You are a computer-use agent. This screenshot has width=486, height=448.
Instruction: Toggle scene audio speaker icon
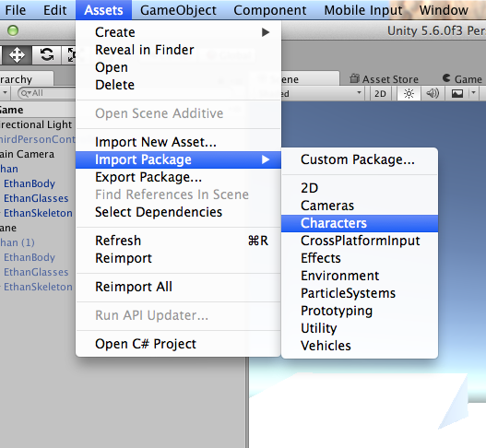click(433, 93)
